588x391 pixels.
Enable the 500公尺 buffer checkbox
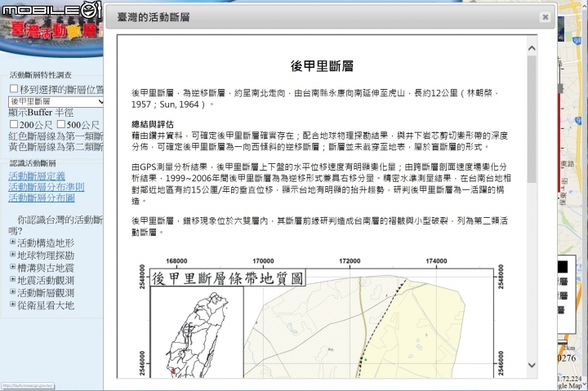(x=61, y=124)
